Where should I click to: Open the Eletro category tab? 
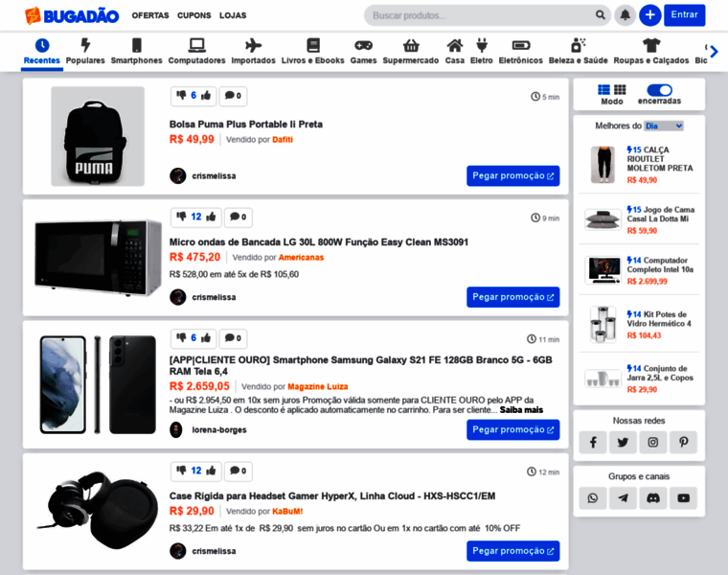(482, 52)
